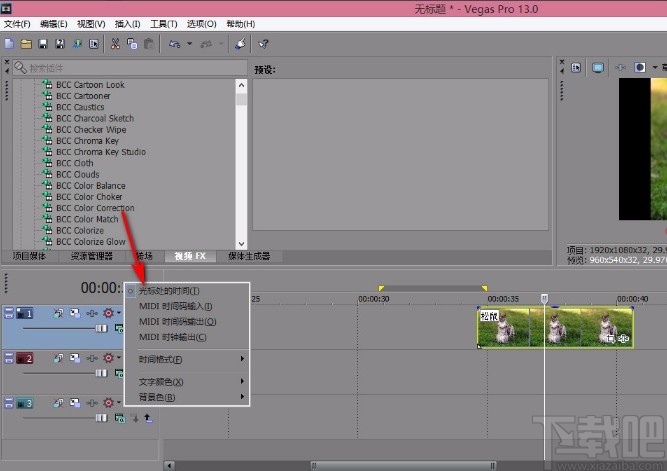667x471 pixels.
Task: Expand the 背景色 submenu
Action: coord(186,397)
